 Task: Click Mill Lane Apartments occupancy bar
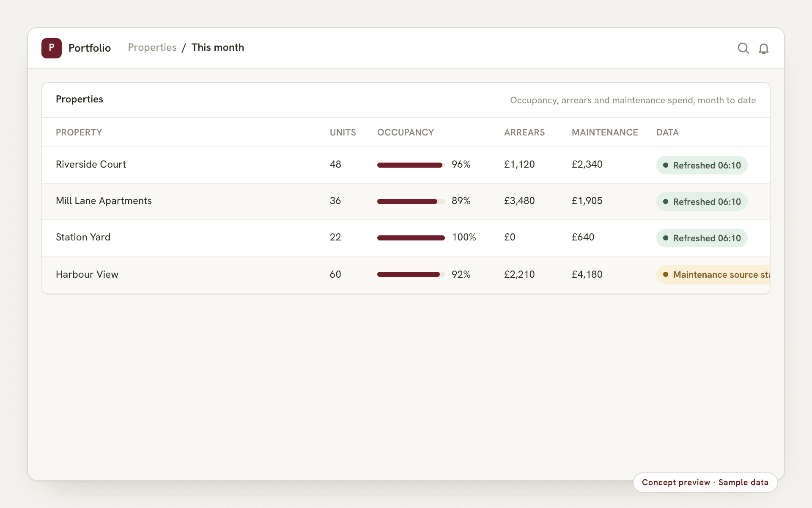click(x=411, y=202)
